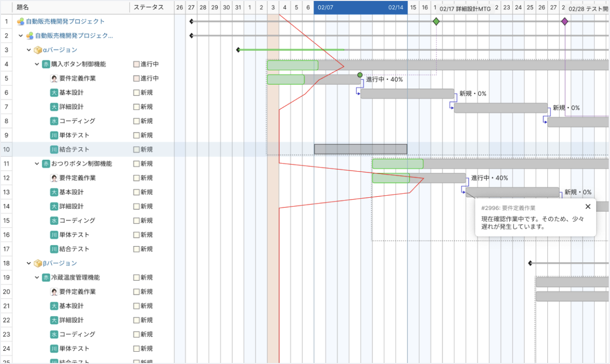Click the Gantt bar of row 10 結合テスト
610x364 pixels.
361,149
